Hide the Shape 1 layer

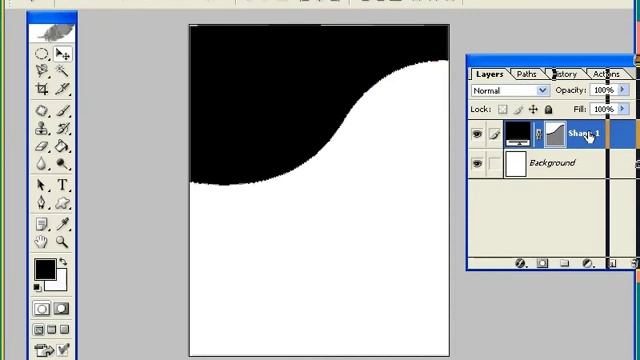[x=477, y=133]
